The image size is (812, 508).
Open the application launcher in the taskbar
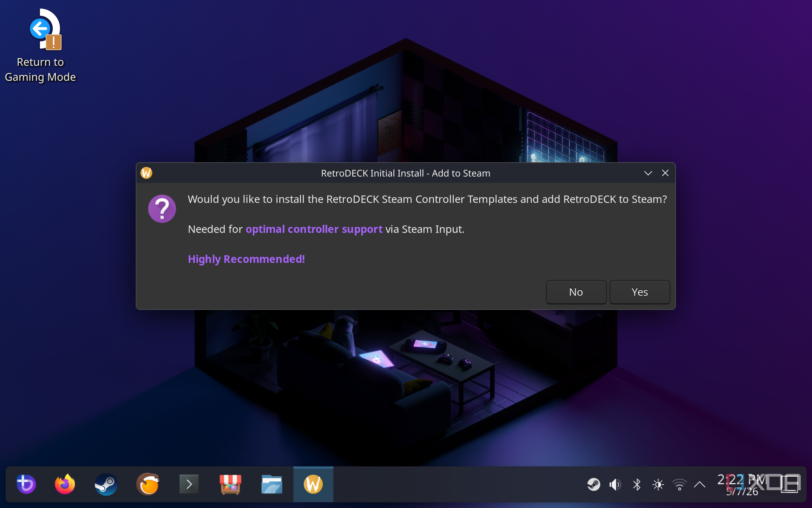coord(26,484)
